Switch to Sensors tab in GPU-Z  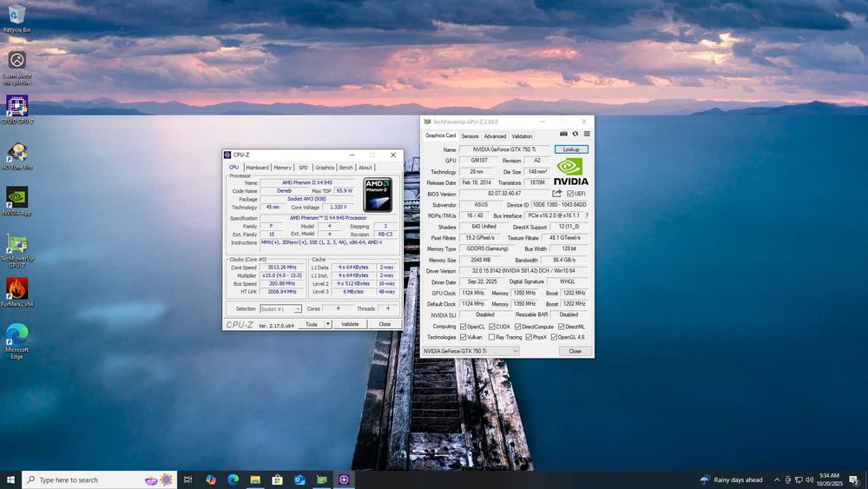pos(470,136)
